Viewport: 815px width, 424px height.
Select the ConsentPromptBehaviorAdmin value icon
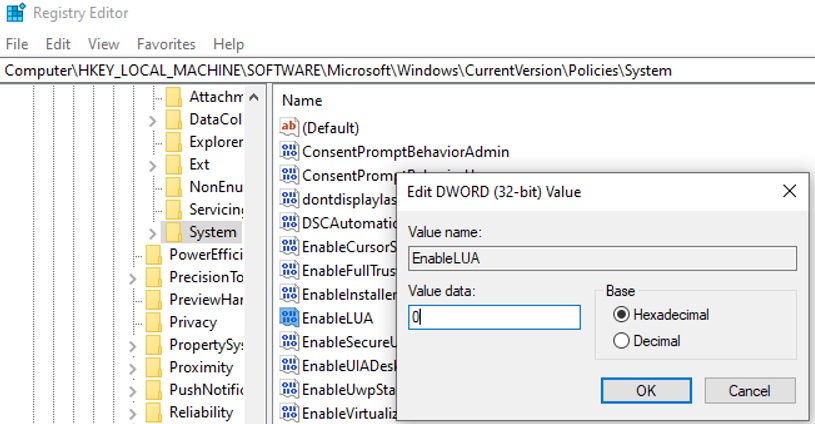[x=290, y=151]
